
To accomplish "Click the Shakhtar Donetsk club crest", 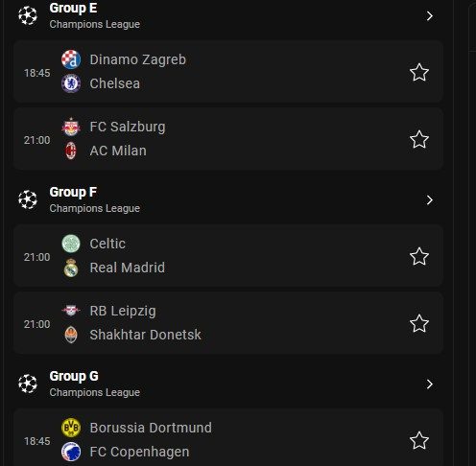I will (x=71, y=335).
